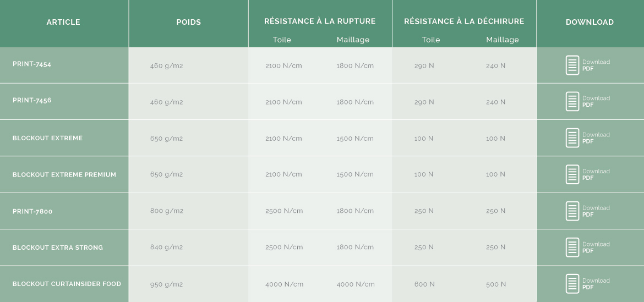Screen dimensions: 644x302
Task: Click the PDF icon in Blockout Extreme row
Action: [572, 138]
